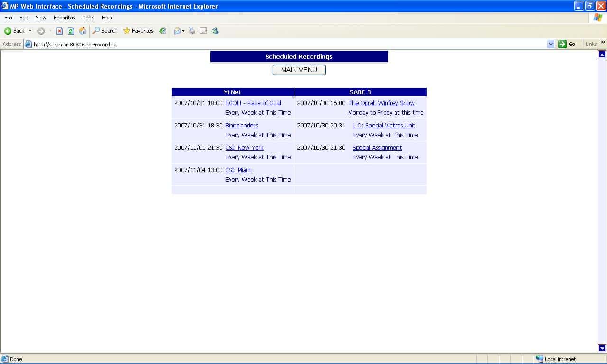The height and width of the screenshot is (364, 607).
Task: Click the Mail envelope icon
Action: point(177,31)
